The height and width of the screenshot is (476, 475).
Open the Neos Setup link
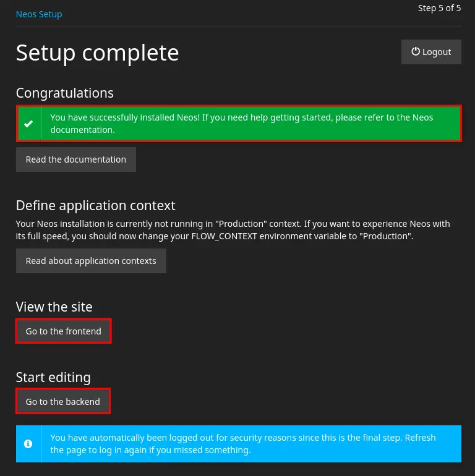pyautogui.click(x=39, y=14)
